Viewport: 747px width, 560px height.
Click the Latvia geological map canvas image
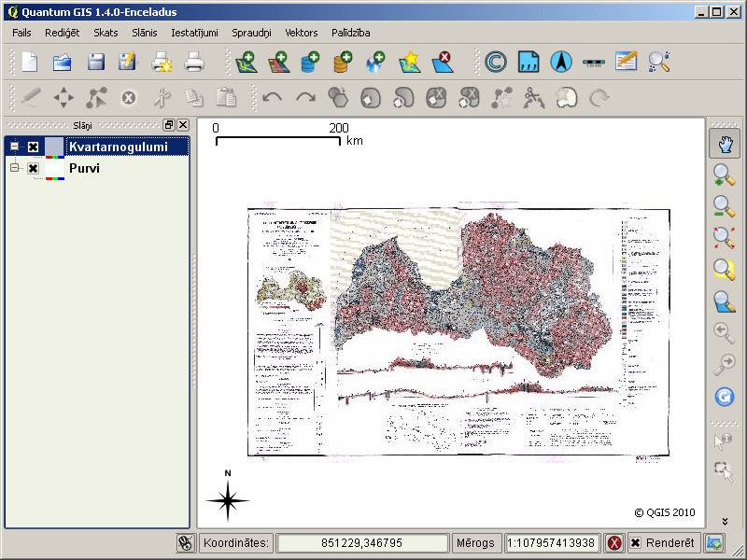tap(458, 332)
